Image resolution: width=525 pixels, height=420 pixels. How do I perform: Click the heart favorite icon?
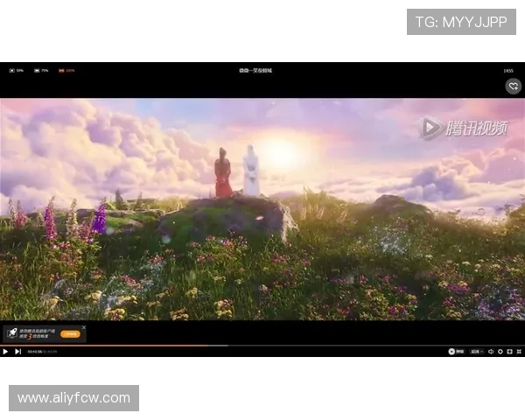513,86
